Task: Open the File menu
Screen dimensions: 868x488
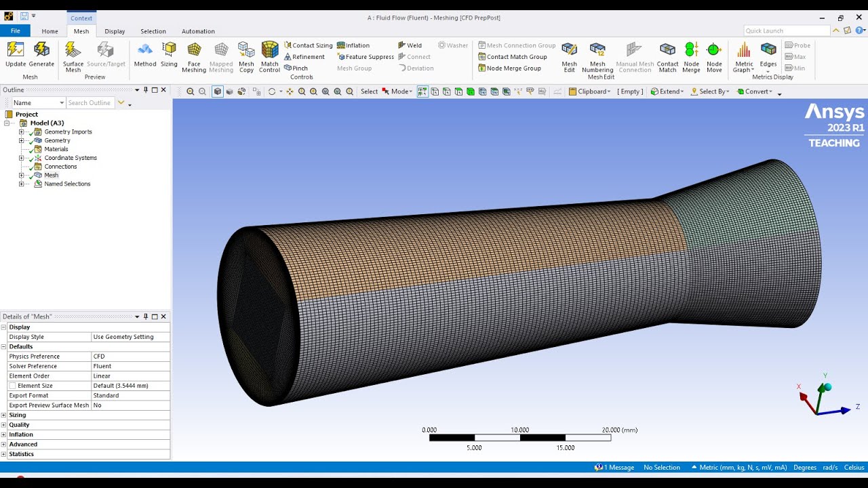Action: pyautogui.click(x=15, y=31)
